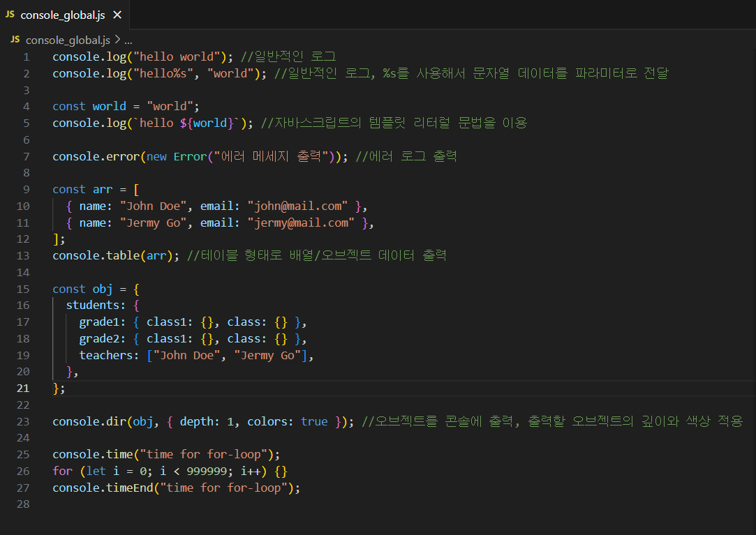Click the 'depth: 1' option
This screenshot has height=535, width=756.
click(207, 422)
